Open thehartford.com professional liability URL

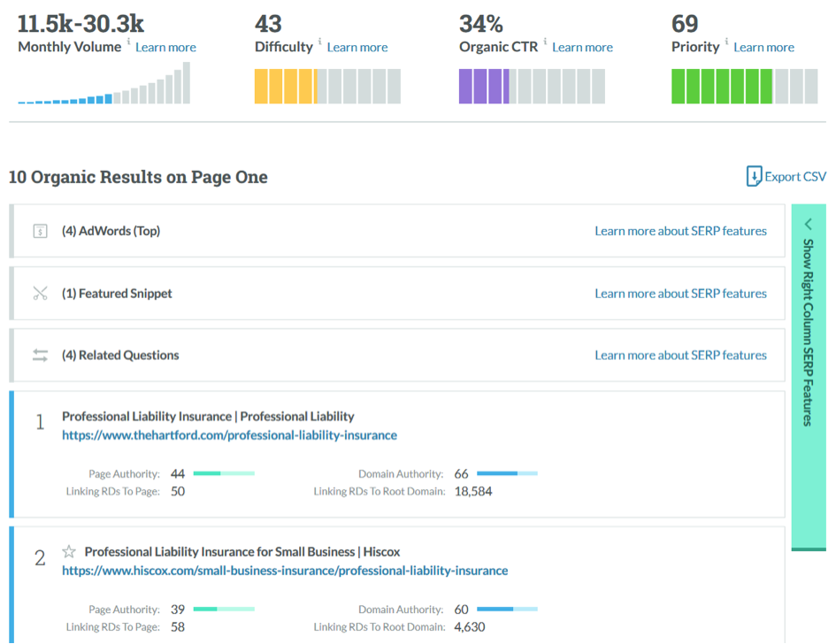[x=229, y=435]
